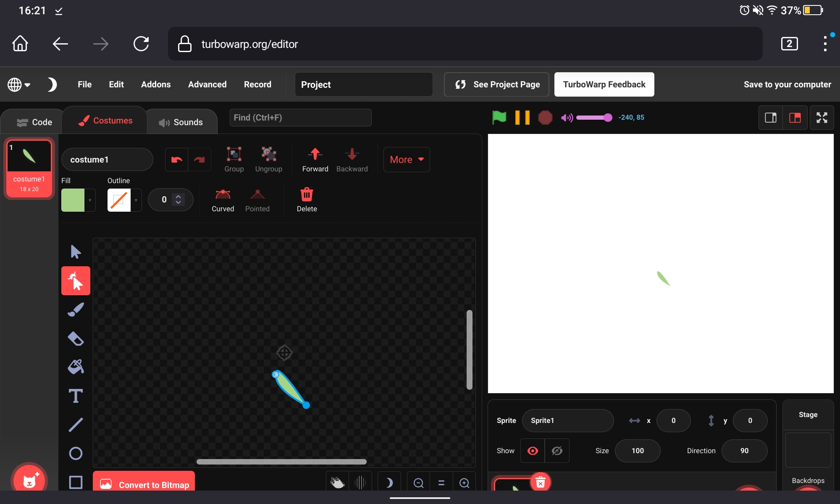
Task: Open the language globe dropdown
Action: coord(19,84)
